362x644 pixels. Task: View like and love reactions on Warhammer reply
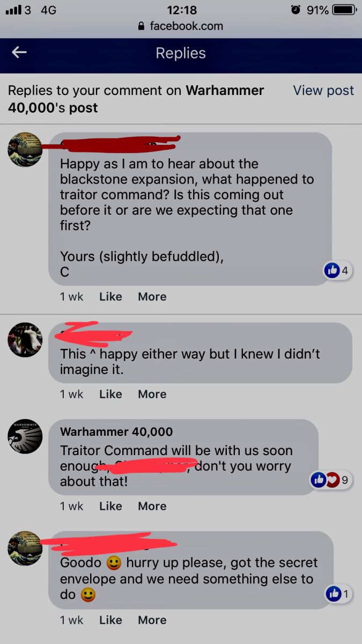point(331,480)
